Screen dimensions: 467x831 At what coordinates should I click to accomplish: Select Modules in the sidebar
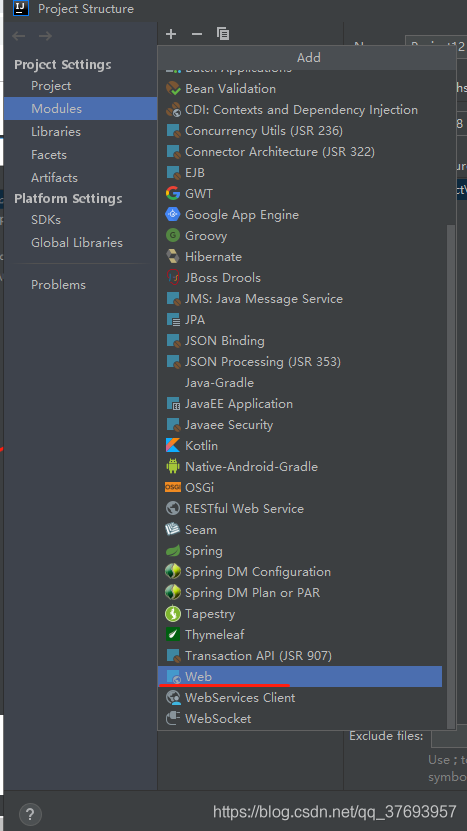pyautogui.click(x=81, y=109)
